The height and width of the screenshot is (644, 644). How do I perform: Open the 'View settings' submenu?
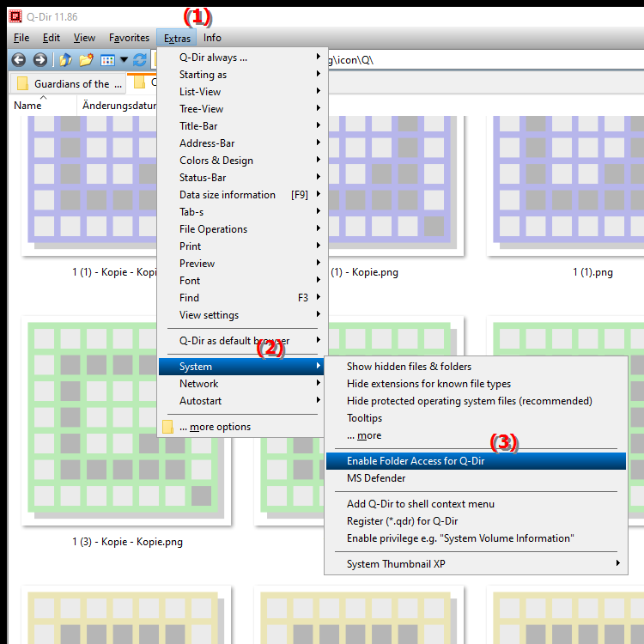pyautogui.click(x=241, y=315)
